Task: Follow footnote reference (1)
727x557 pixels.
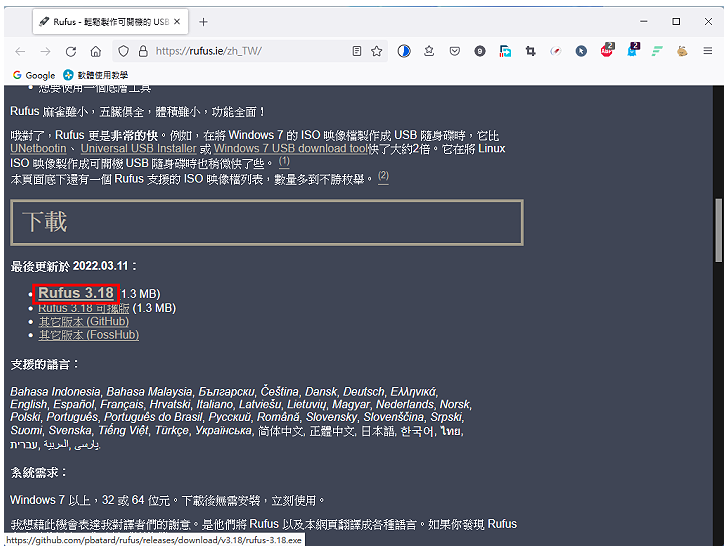Action: 284,162
